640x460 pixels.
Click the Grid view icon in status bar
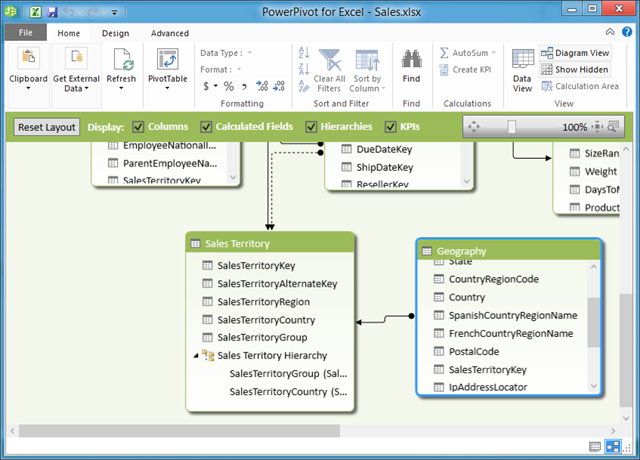click(x=595, y=447)
